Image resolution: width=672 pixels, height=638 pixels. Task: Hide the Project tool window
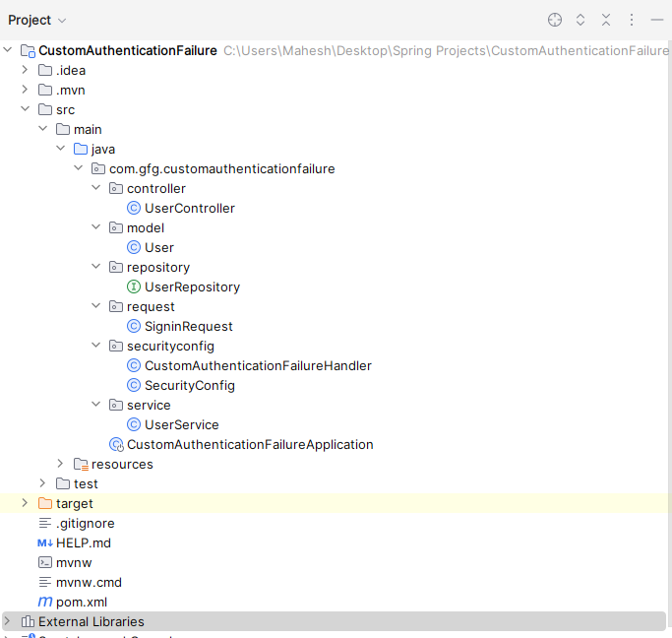[656, 20]
